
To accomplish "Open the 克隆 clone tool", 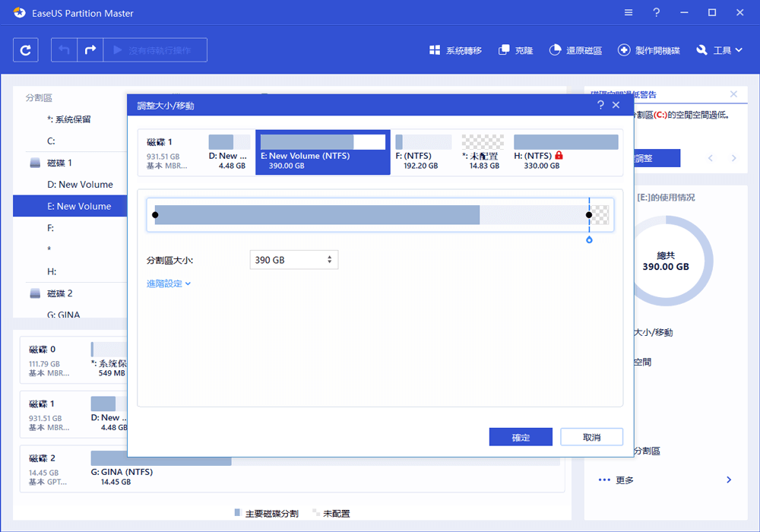I will coord(516,50).
